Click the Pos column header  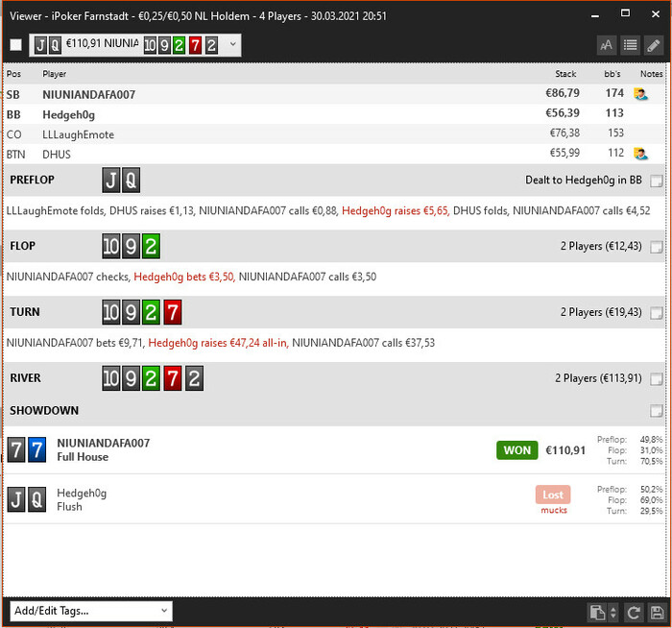tap(13, 74)
